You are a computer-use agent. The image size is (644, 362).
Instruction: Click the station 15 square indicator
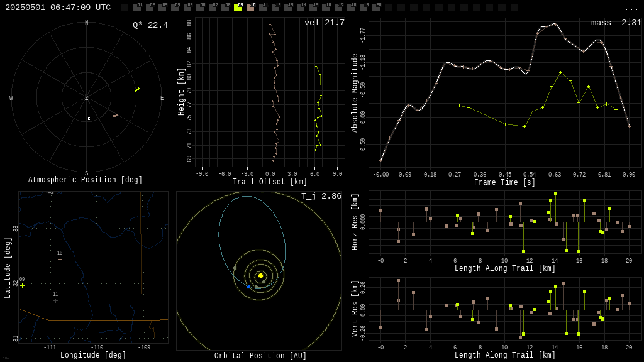[313, 8]
